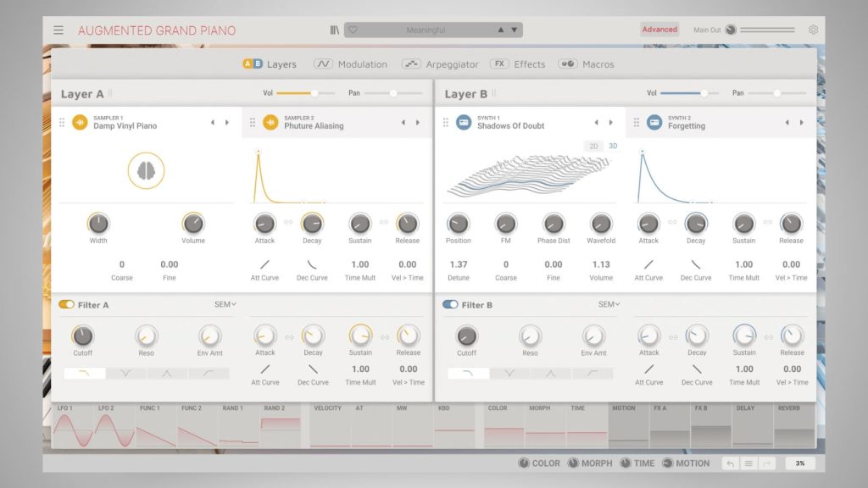Open the Filter B SEM type dropdown
The width and height of the screenshot is (868, 488).
[609, 304]
